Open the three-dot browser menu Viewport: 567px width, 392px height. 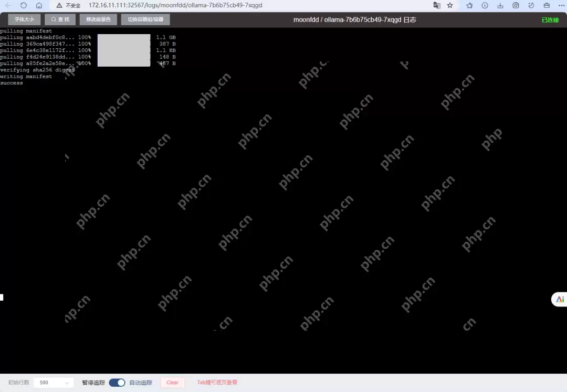(x=562, y=5)
